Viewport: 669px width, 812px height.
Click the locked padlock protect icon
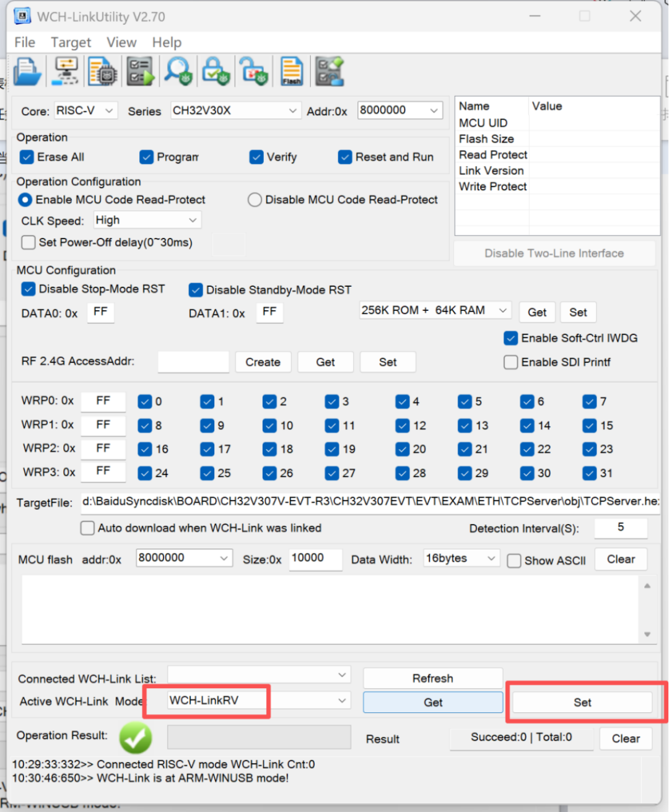216,72
